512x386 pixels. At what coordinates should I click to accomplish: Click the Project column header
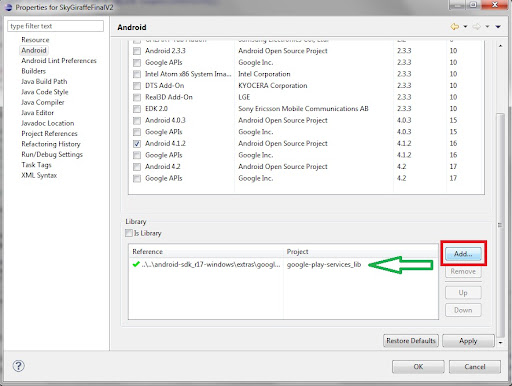click(361, 251)
